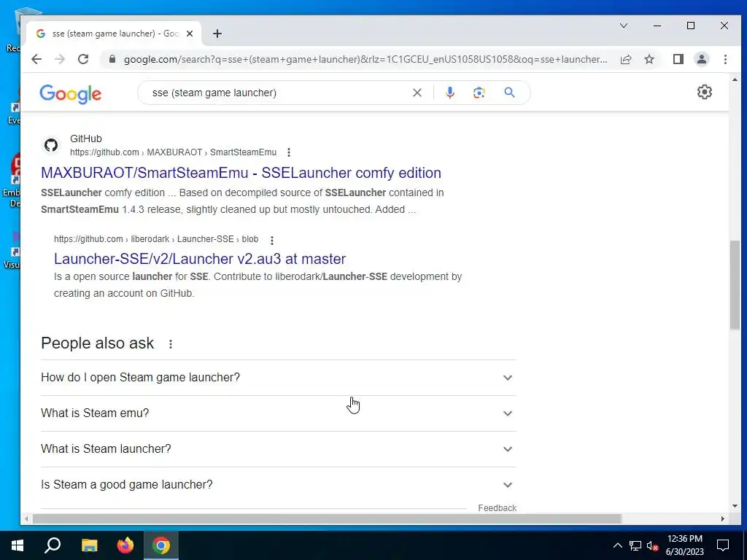Click the 'People also ask' heading

click(97, 343)
